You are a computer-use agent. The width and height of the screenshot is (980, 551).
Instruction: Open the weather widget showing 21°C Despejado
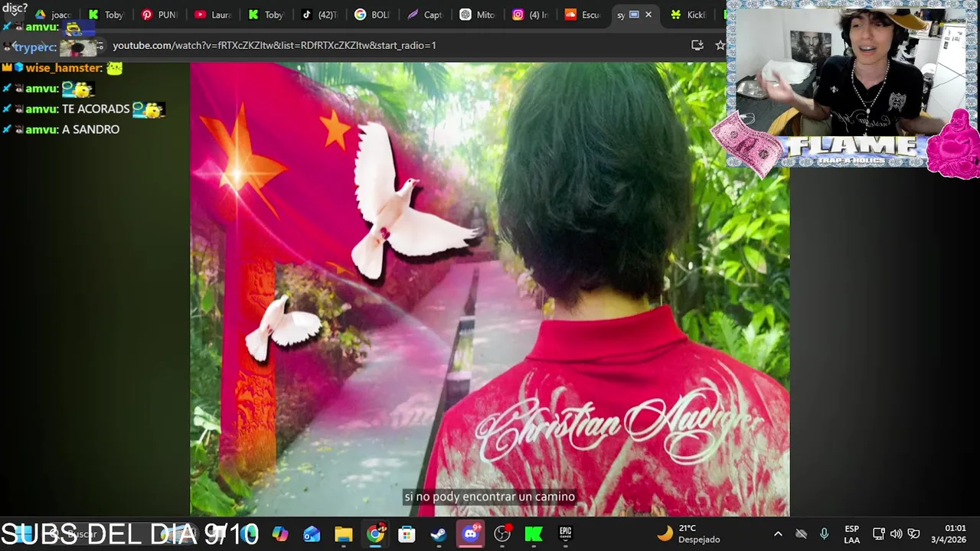point(688,534)
